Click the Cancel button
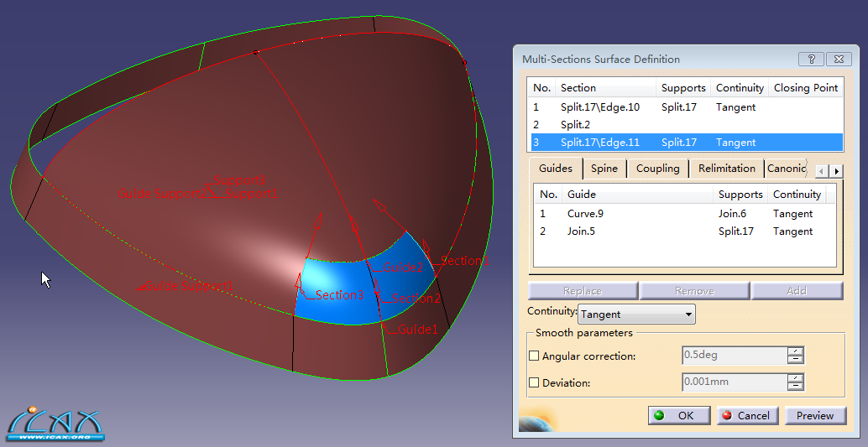Viewport: 868px width, 447px height. (745, 415)
